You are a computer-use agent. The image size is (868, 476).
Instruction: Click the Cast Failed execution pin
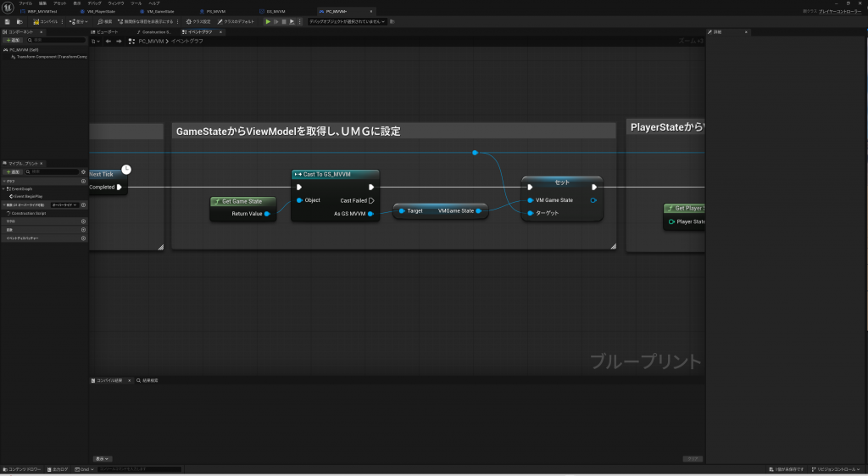click(371, 200)
